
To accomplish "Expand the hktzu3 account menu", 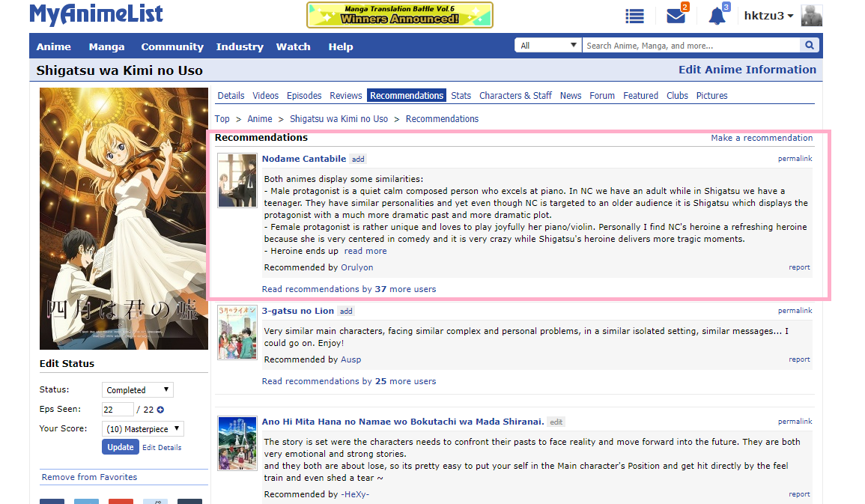I will pos(768,16).
